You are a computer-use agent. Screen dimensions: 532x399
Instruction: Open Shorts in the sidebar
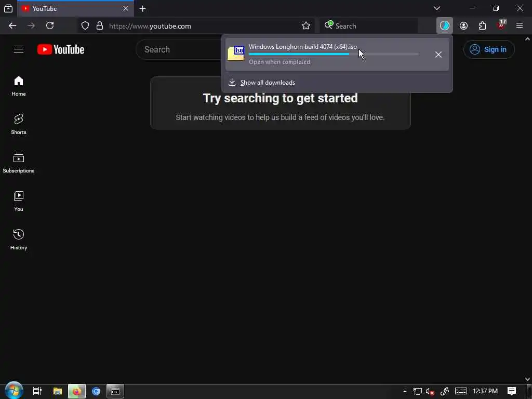coord(19,125)
